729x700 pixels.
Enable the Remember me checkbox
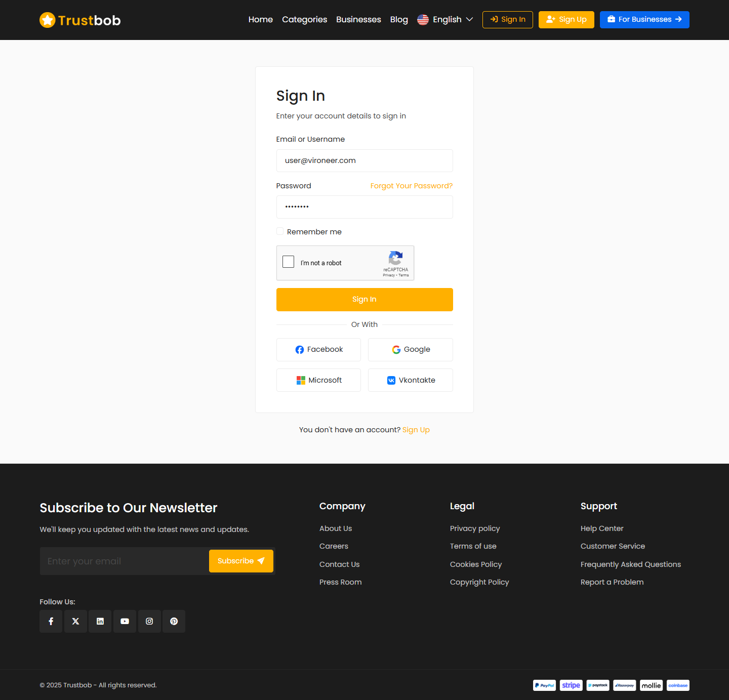pyautogui.click(x=280, y=231)
